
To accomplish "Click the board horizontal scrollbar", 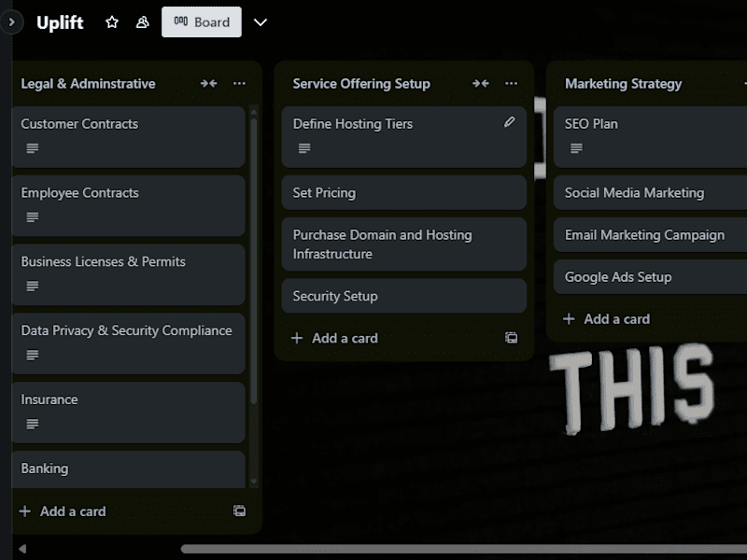I will pyautogui.click(x=463, y=549).
